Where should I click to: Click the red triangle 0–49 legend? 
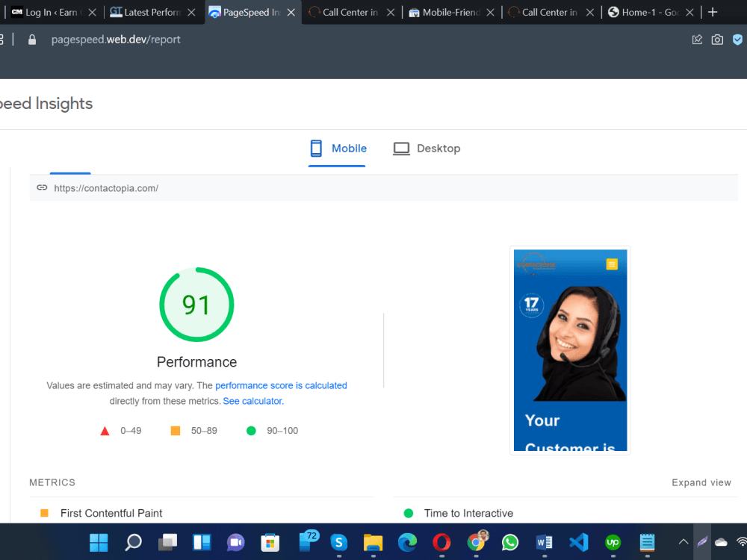120,431
